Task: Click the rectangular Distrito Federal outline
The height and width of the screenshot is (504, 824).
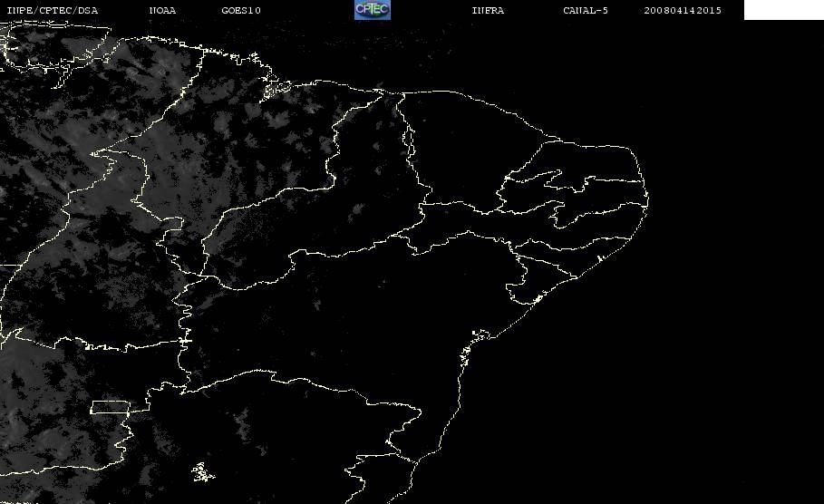Action: [111, 407]
